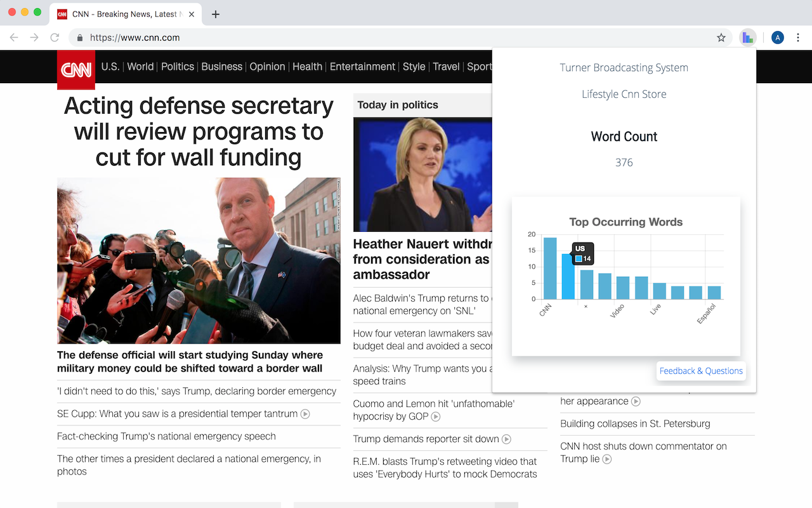Click the CNN logo
Image resolution: width=812 pixels, height=508 pixels.
pyautogui.click(x=76, y=69)
